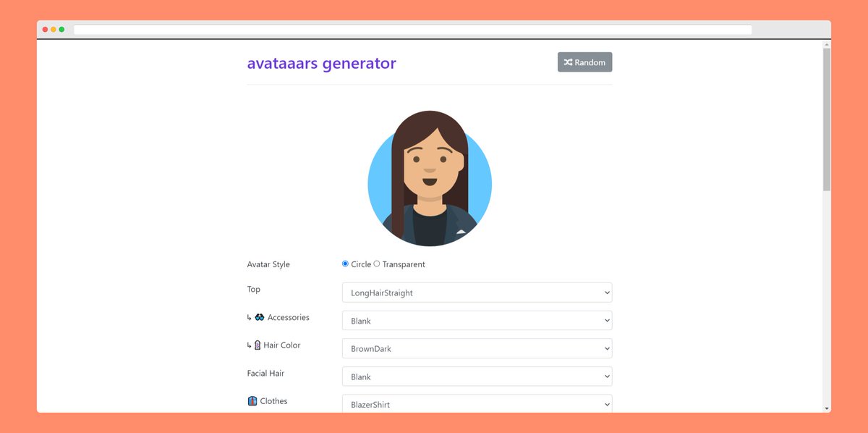Open the Hair Color dropdown showing BrownDark
868x433 pixels.
tap(477, 348)
